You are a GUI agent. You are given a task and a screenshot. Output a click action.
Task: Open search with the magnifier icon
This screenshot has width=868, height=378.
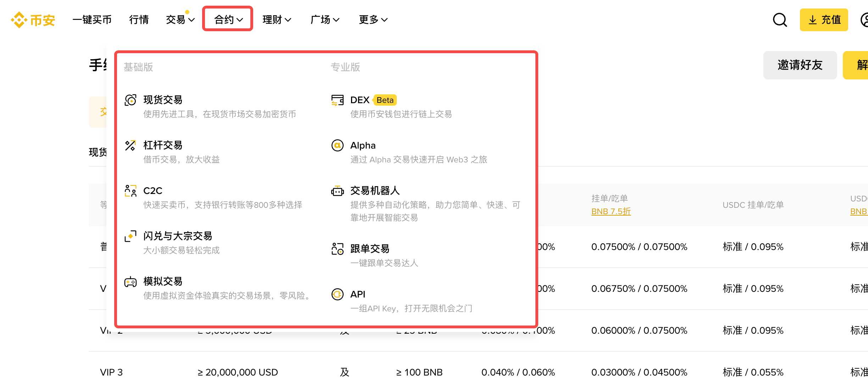tap(780, 20)
